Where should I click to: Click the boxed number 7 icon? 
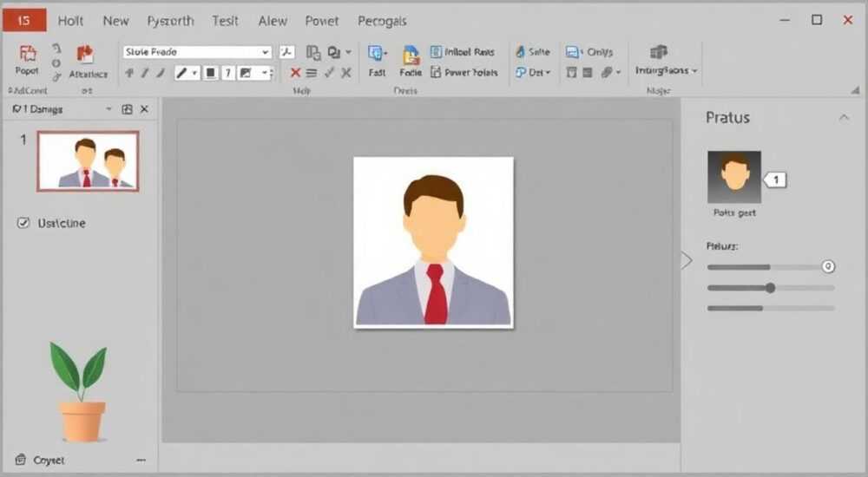(228, 73)
